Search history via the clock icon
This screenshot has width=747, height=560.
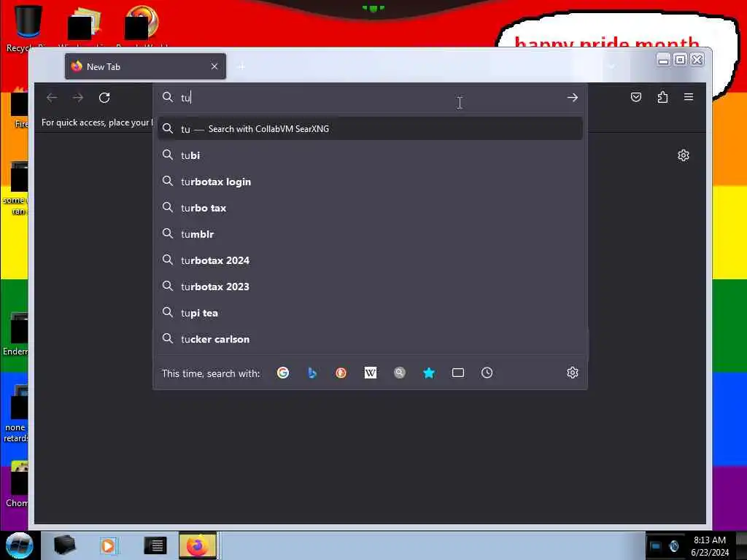click(x=487, y=373)
